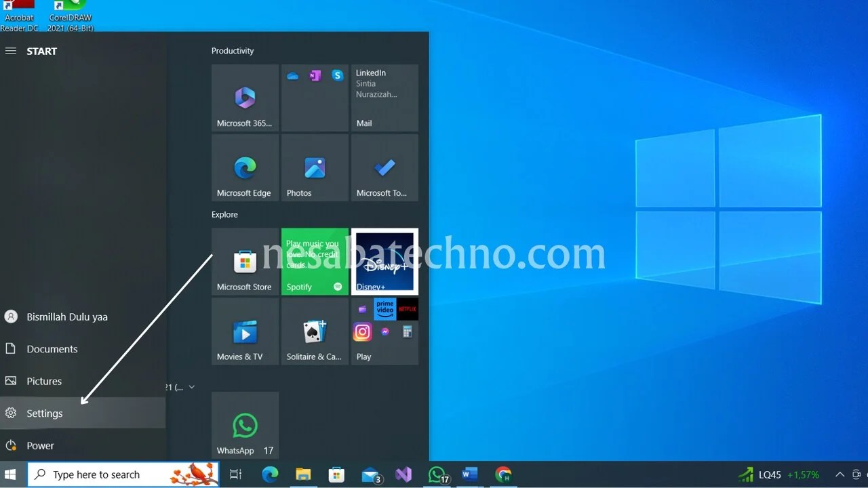The image size is (868, 488).
Task: Open Chrome on the taskbar
Action: coord(503,474)
